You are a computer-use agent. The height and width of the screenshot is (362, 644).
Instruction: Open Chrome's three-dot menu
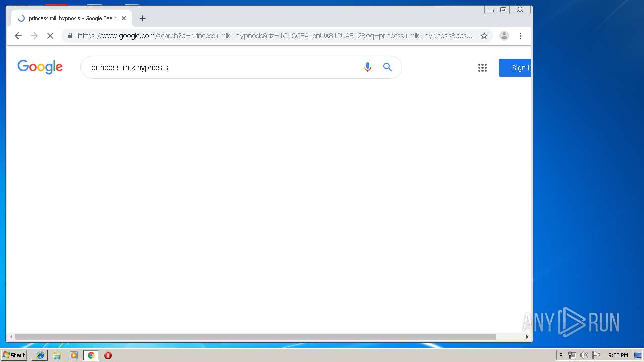coord(520,36)
